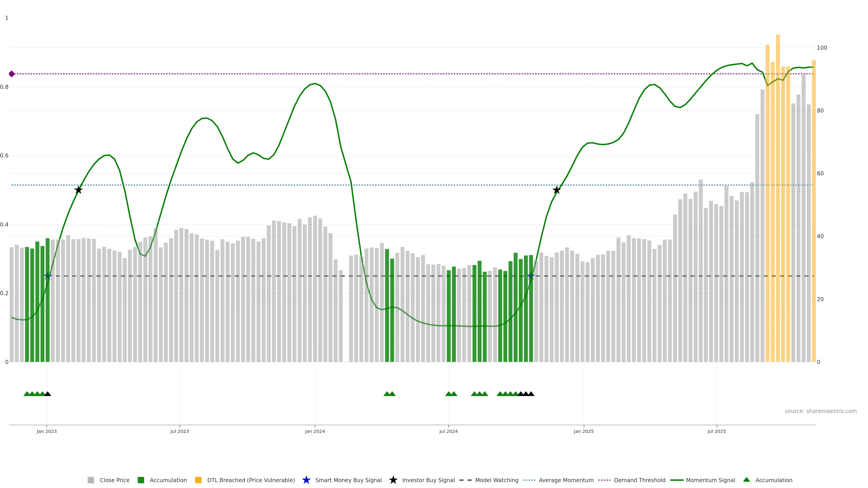This screenshot has height=488, width=868.
Task: Click the green triangle icon in the legend
Action: [x=746, y=480]
